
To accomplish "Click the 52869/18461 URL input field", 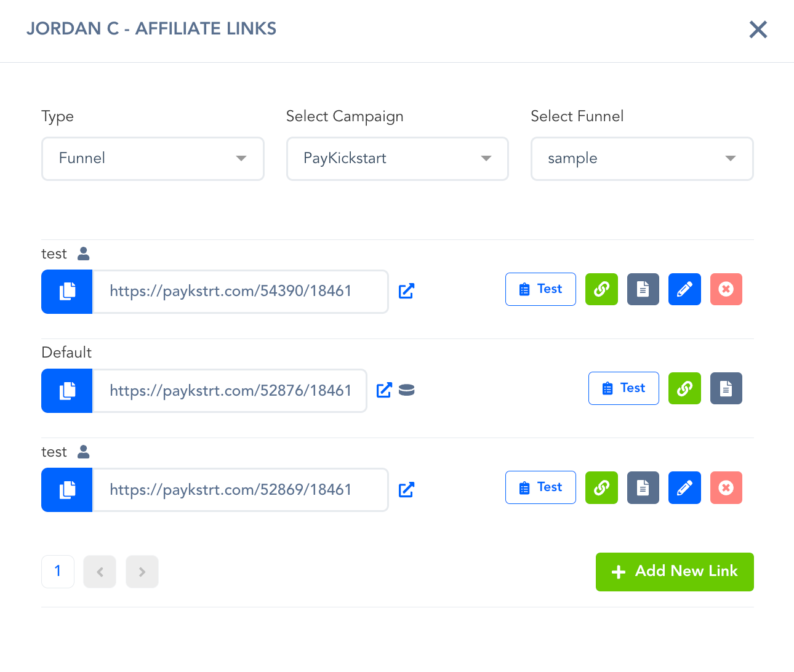I will 240,490.
